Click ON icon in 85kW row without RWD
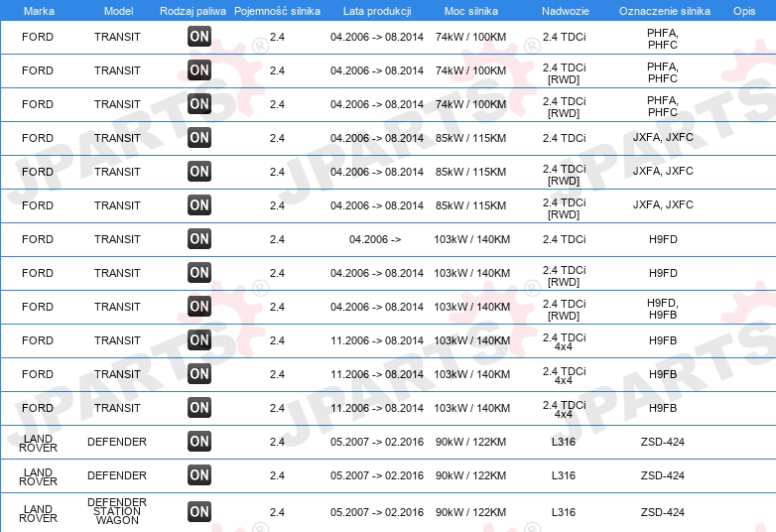The image size is (776, 532). 199,138
